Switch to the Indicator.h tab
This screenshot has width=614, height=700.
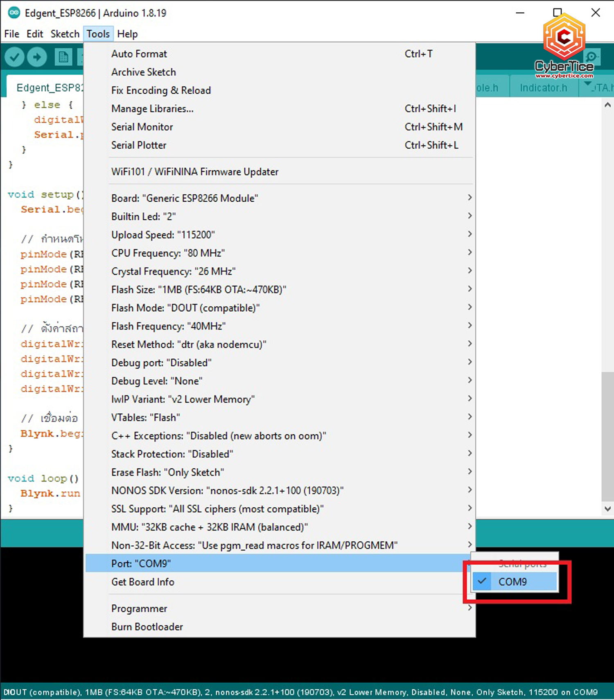(543, 88)
